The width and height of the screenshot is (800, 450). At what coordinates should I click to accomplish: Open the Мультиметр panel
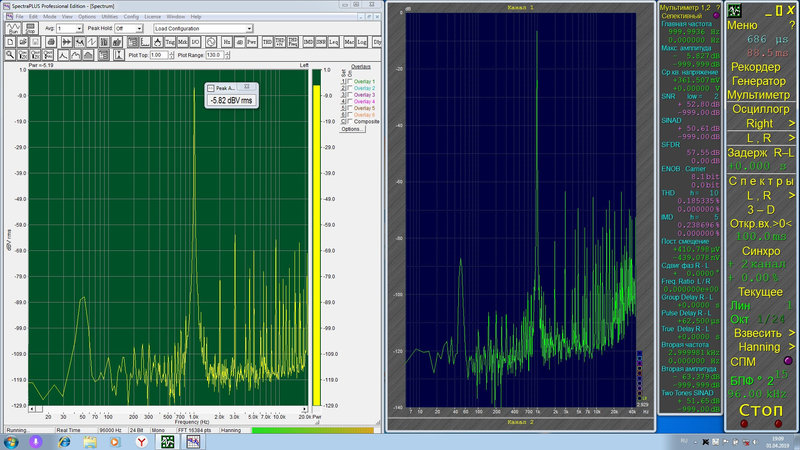pos(758,95)
